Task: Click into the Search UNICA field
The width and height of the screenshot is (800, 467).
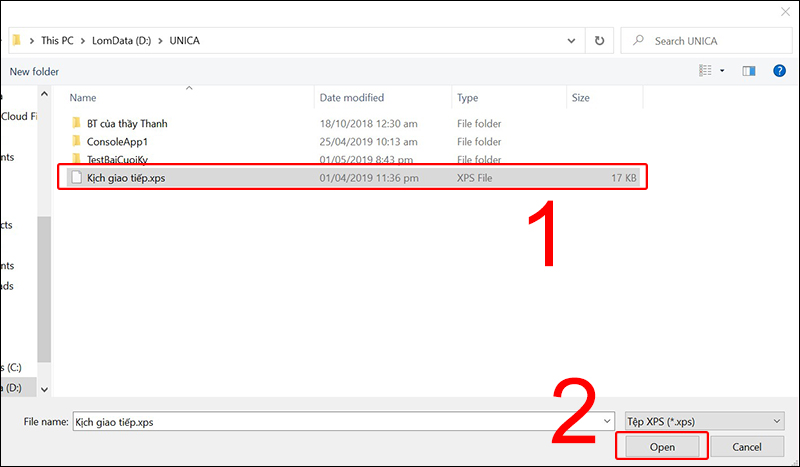Action: click(x=706, y=41)
